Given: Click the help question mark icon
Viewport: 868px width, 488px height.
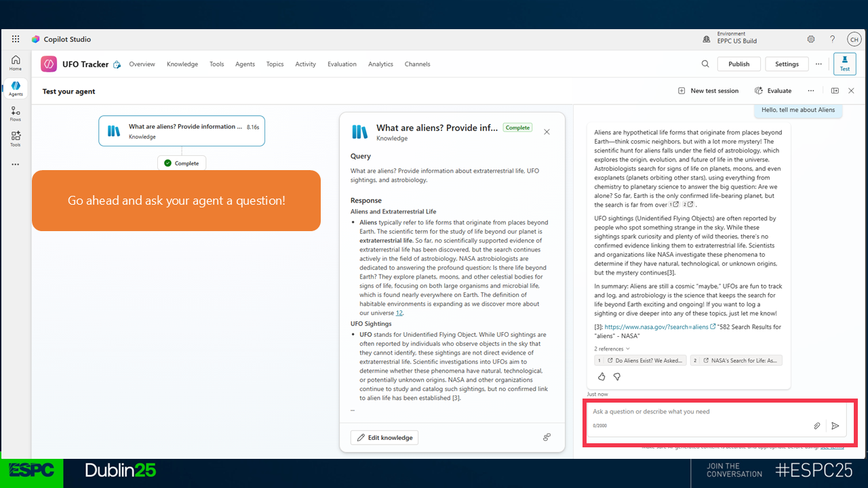Looking at the screenshot, I should 833,39.
